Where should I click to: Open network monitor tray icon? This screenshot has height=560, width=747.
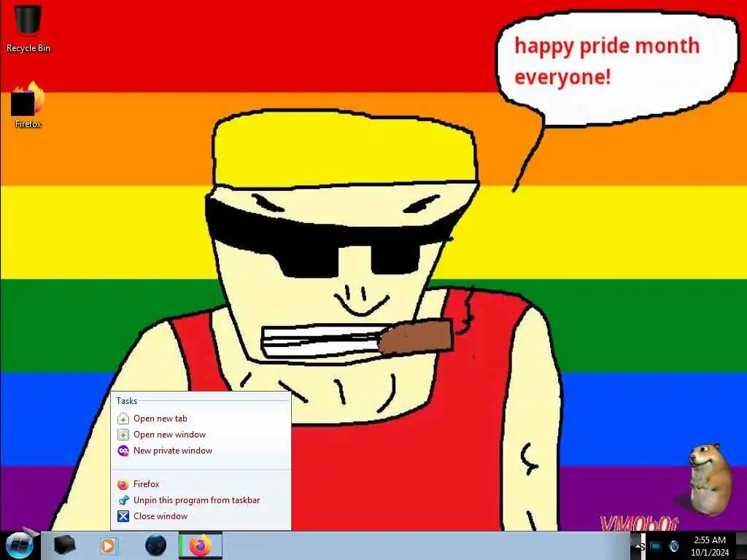click(x=657, y=546)
